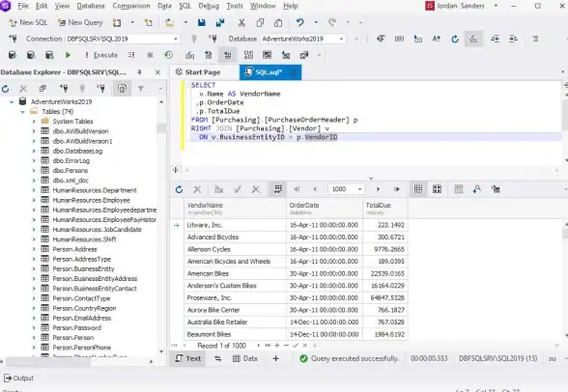The height and width of the screenshot is (392, 568).
Task: Click the Refresh icon in top toolbar
Action: click(455, 39)
